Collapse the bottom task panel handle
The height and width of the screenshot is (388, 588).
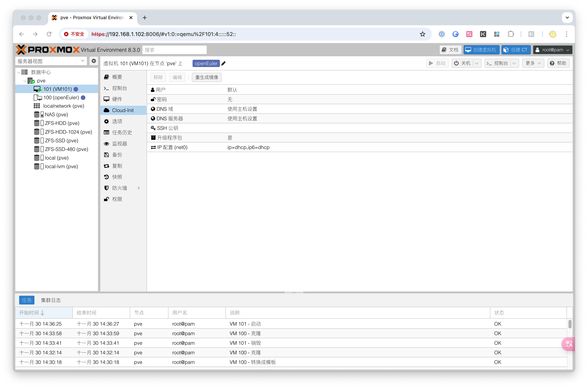click(294, 292)
